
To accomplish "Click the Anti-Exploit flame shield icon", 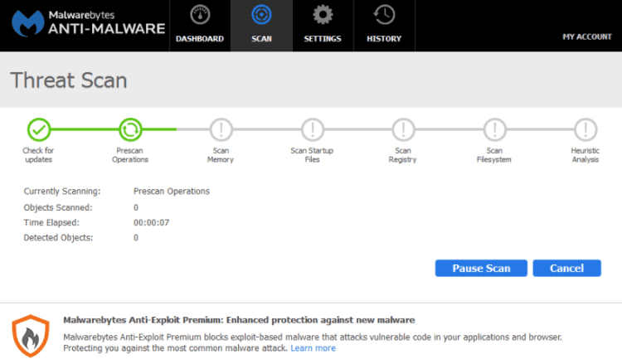I will pos(31,336).
